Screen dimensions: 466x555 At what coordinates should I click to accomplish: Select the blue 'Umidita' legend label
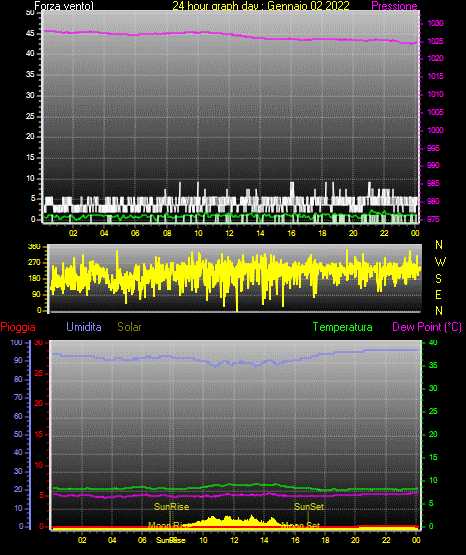coord(84,327)
